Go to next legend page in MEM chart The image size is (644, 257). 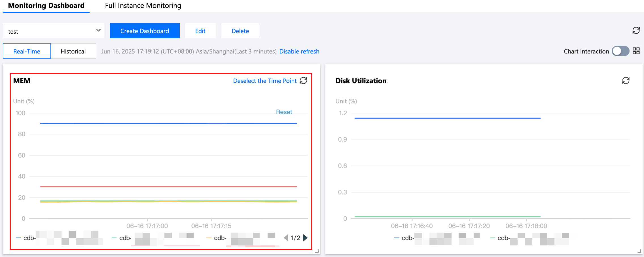click(x=305, y=238)
